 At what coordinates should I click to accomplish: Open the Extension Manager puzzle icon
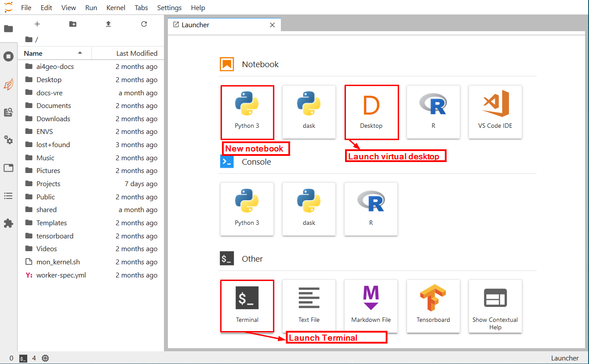coord(8,223)
